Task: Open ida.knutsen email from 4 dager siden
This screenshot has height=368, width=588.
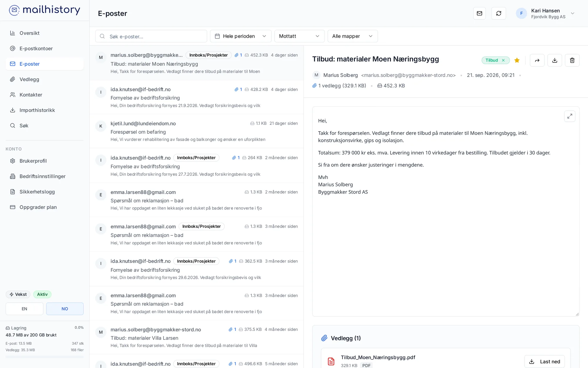Action: (x=196, y=97)
